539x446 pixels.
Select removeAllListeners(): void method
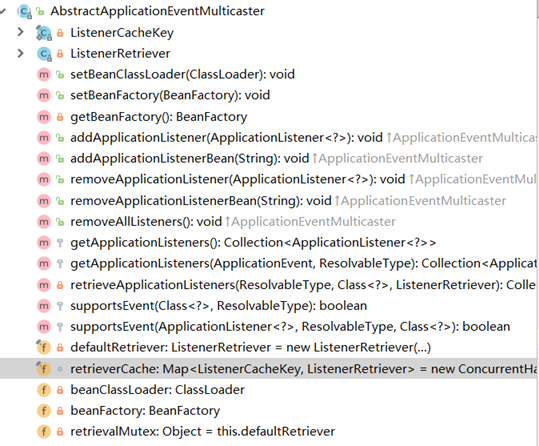pos(146,222)
